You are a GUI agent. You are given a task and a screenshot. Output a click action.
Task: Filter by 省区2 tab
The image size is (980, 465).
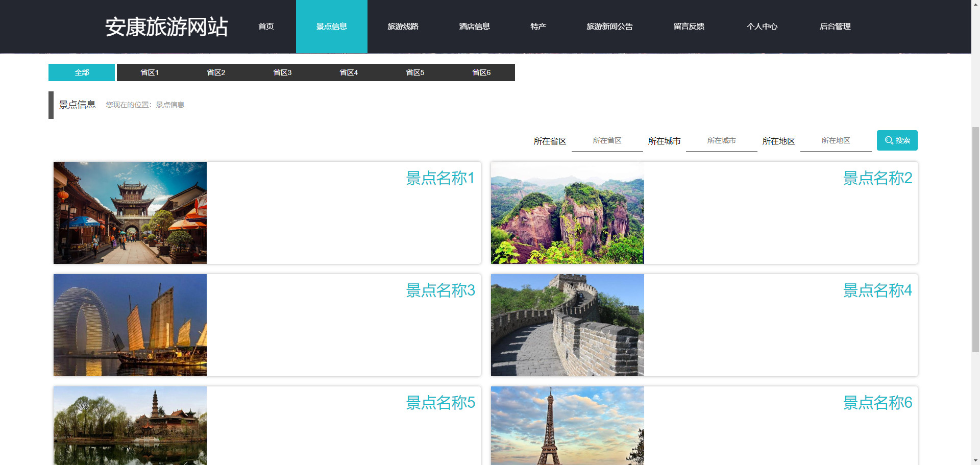pos(216,72)
